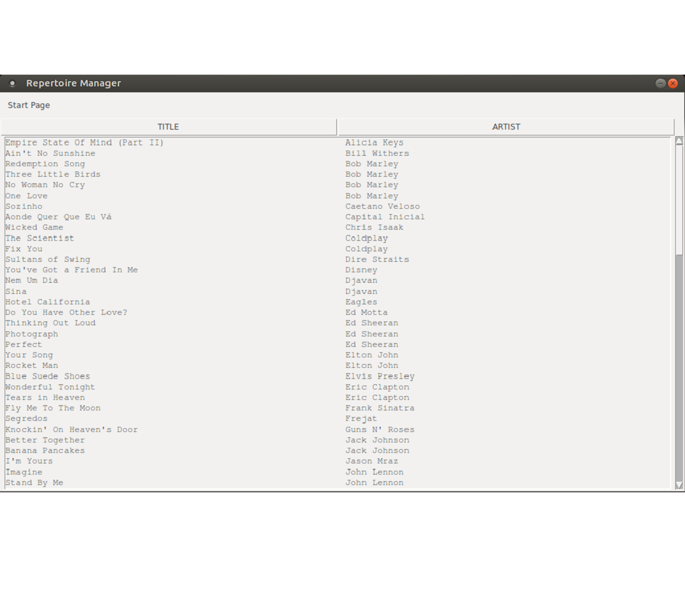The height and width of the screenshot is (616, 685).
Task: Sort list by ARTIST column header
Action: [x=506, y=127]
